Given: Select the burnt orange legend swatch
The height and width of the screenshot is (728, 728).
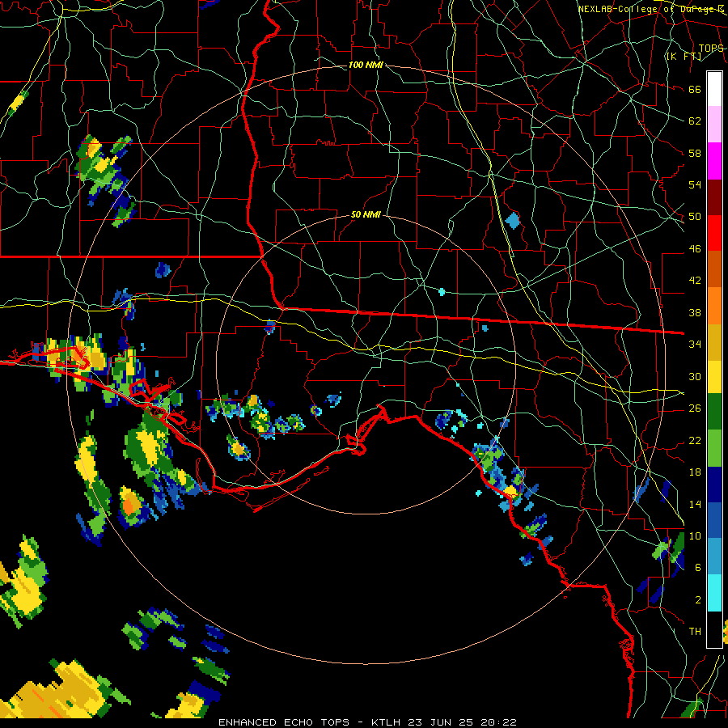Looking at the screenshot, I should pyautogui.click(x=714, y=269).
